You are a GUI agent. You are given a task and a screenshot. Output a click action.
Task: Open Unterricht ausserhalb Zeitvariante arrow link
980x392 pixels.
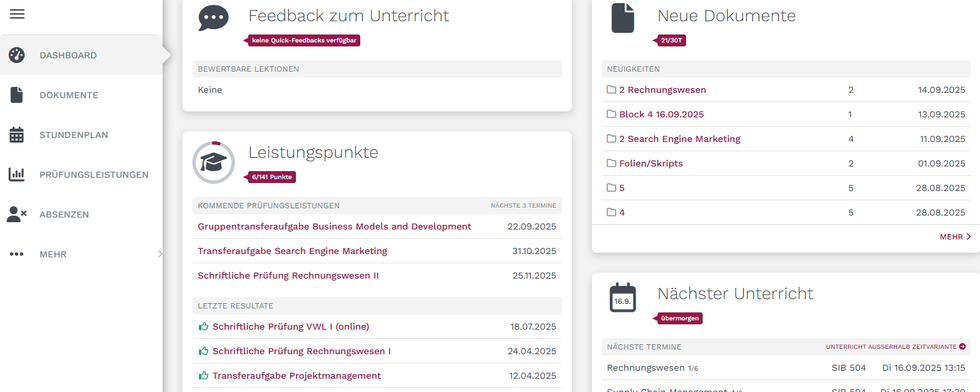(896, 346)
